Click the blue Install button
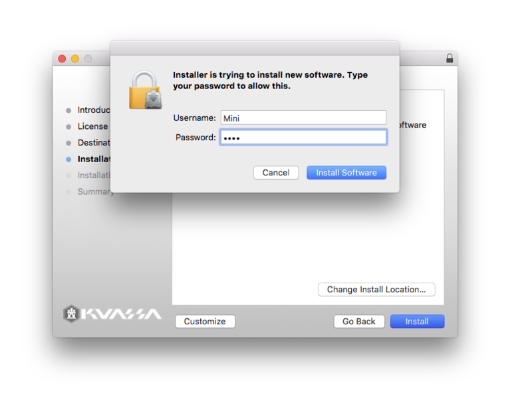 coord(417,322)
